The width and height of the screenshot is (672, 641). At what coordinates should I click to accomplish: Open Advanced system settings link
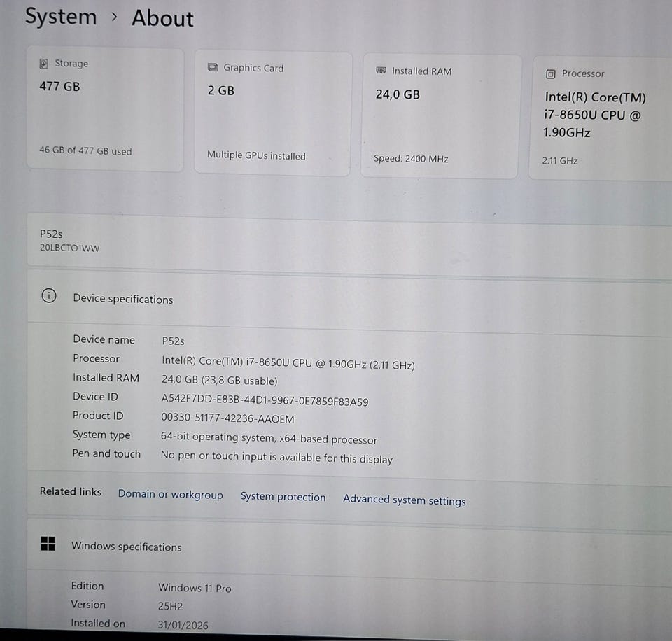pos(404,500)
